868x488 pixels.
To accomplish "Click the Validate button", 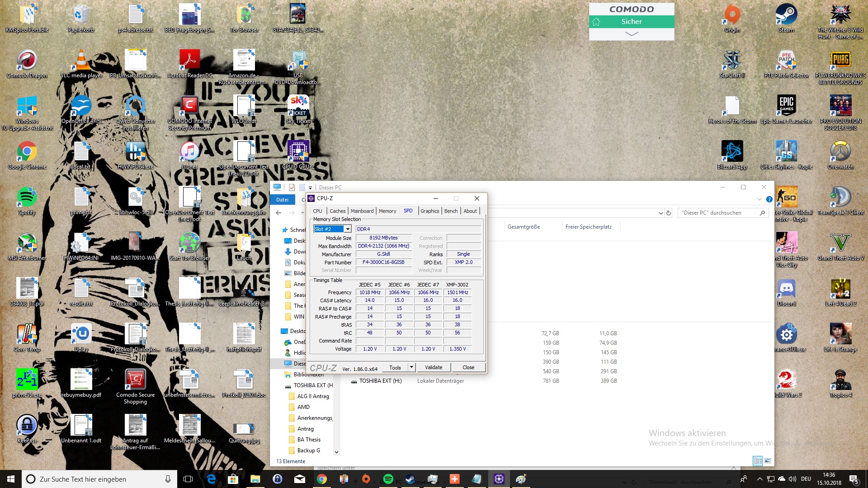I will pyautogui.click(x=433, y=367).
